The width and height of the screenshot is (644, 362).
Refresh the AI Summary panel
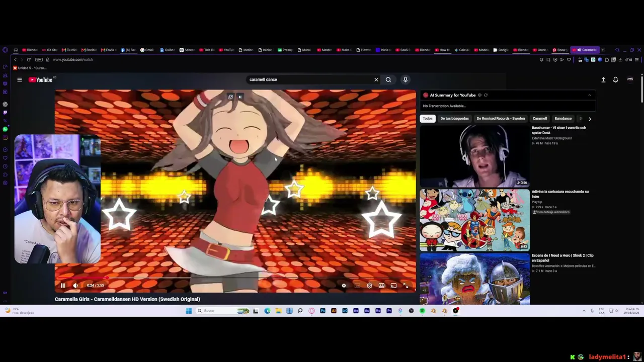point(486,95)
